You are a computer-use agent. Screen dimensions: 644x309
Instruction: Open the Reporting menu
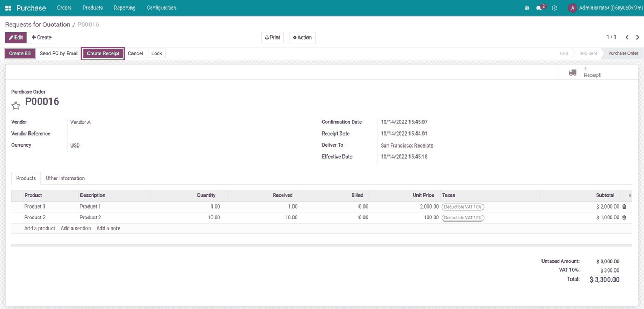pos(125,8)
